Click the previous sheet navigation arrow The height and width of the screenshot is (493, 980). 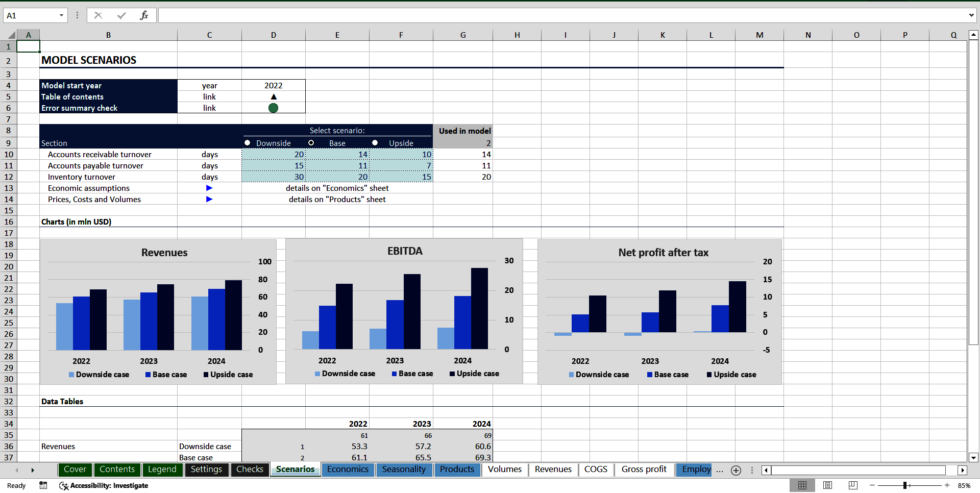click(x=17, y=470)
